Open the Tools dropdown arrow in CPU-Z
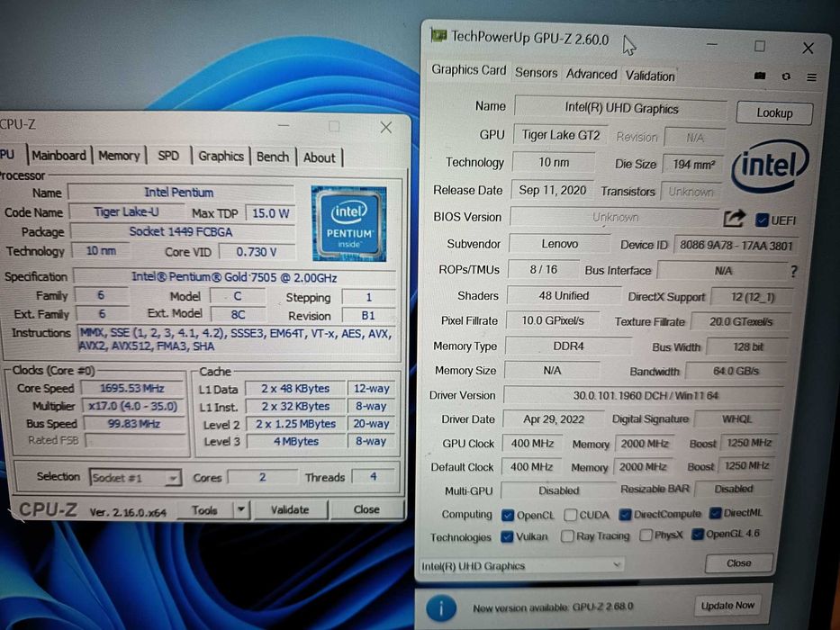The height and width of the screenshot is (630, 840). coord(241,509)
